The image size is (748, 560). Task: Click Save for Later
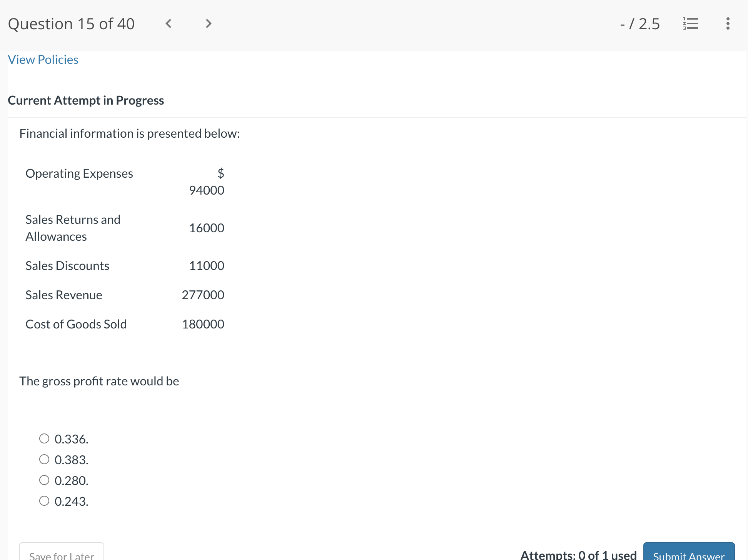tap(62, 555)
